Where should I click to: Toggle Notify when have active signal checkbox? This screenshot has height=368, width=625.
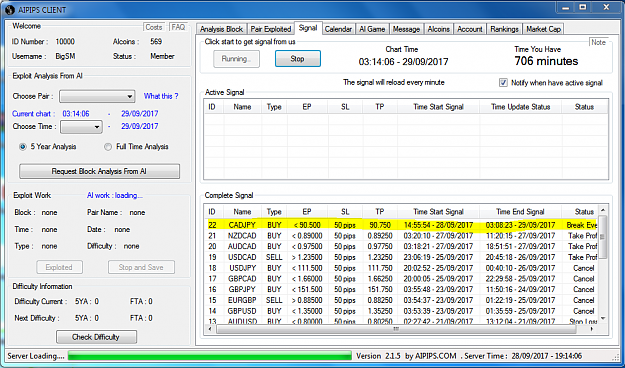(503, 83)
